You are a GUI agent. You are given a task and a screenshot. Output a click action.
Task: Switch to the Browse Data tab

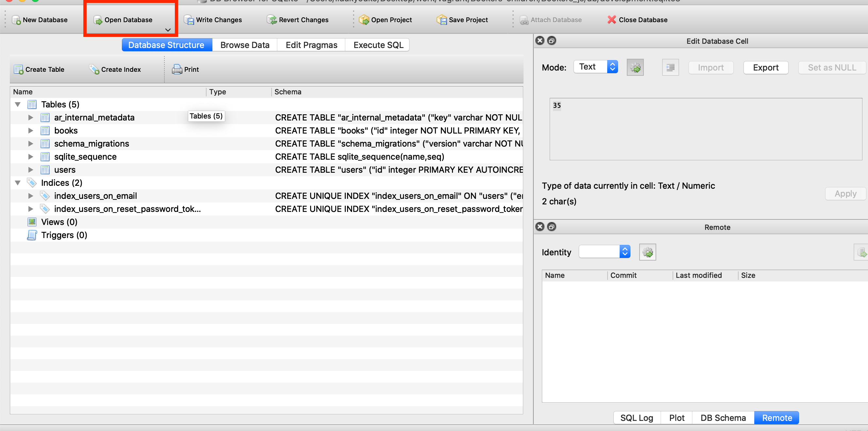244,44
